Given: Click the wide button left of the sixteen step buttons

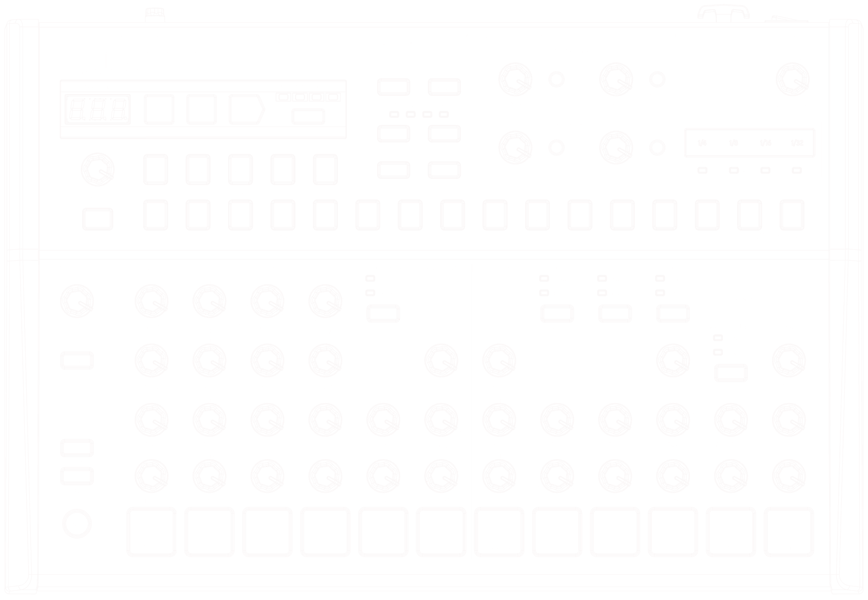Looking at the screenshot, I should (x=98, y=219).
